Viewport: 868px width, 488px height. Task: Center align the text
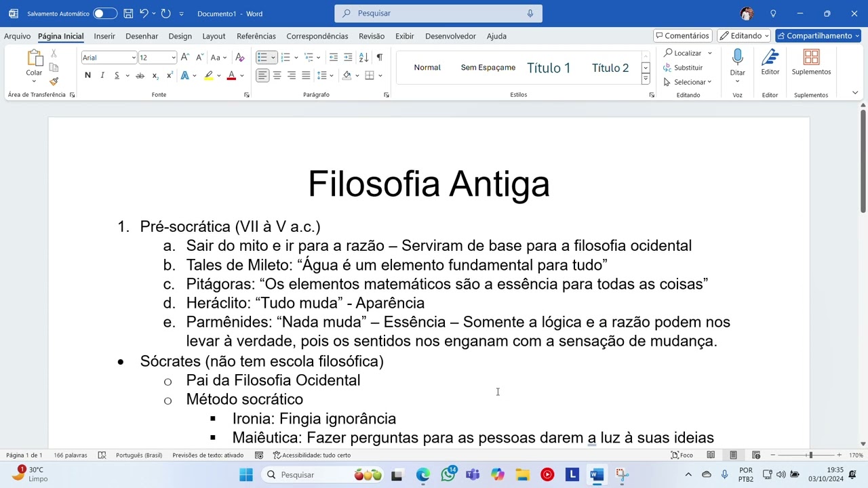point(277,75)
